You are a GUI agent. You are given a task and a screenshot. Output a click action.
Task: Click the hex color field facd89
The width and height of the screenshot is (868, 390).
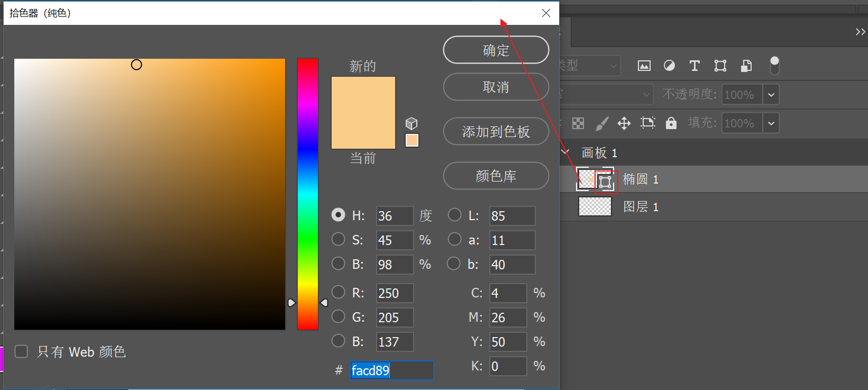tap(392, 370)
